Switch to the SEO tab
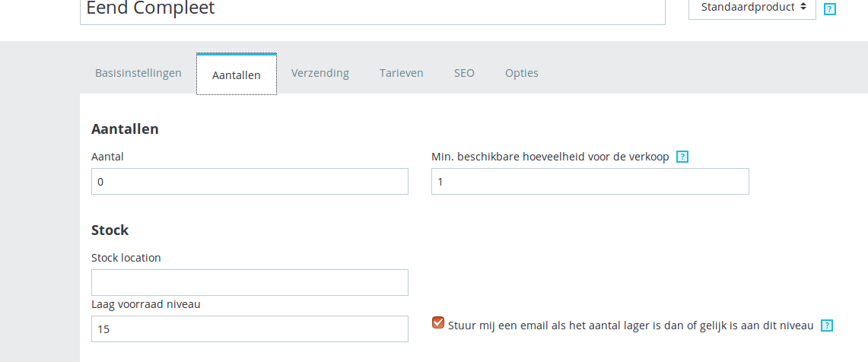This screenshot has height=362, width=868. pos(464,73)
